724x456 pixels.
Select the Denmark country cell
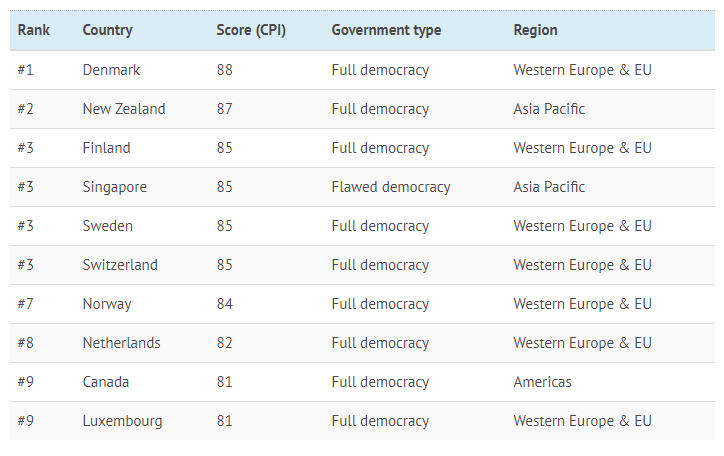[111, 70]
